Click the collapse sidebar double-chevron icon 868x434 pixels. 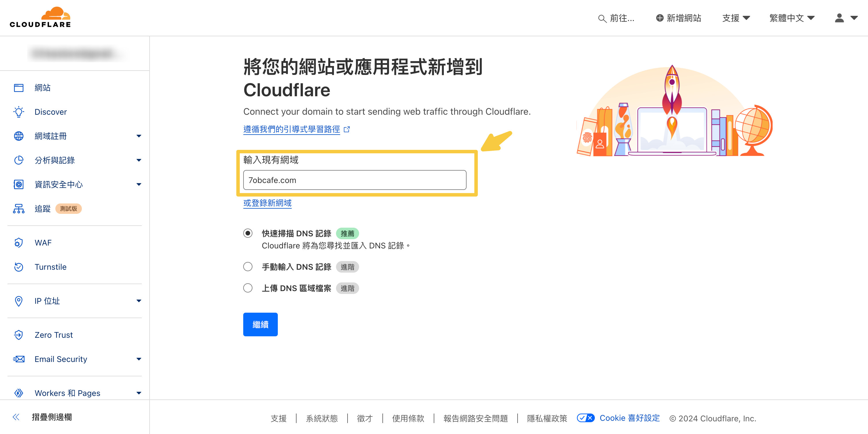16,417
